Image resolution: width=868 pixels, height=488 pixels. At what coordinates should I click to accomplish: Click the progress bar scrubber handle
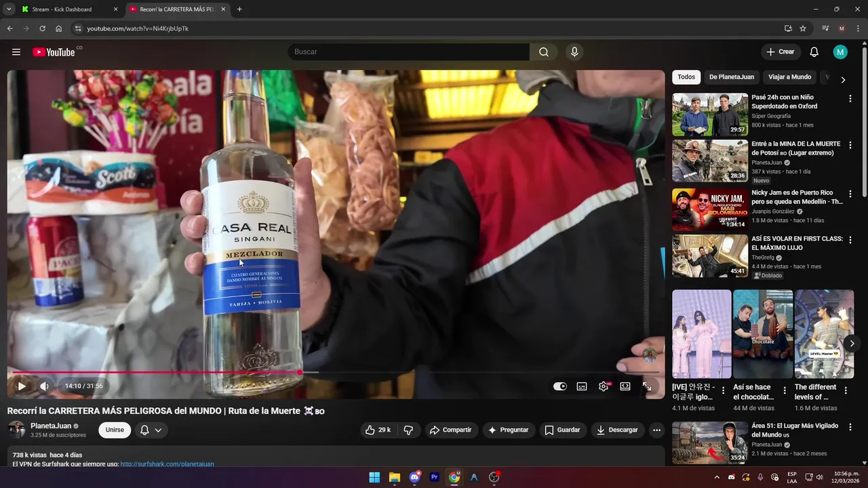(x=300, y=372)
